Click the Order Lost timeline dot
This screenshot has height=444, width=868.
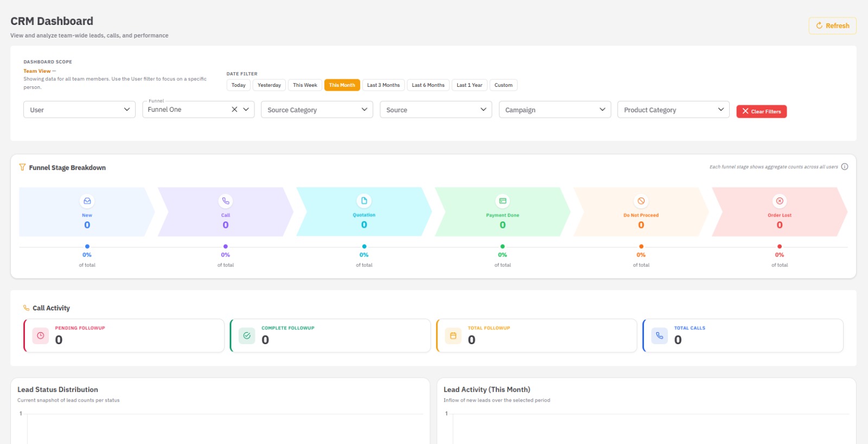click(x=780, y=246)
